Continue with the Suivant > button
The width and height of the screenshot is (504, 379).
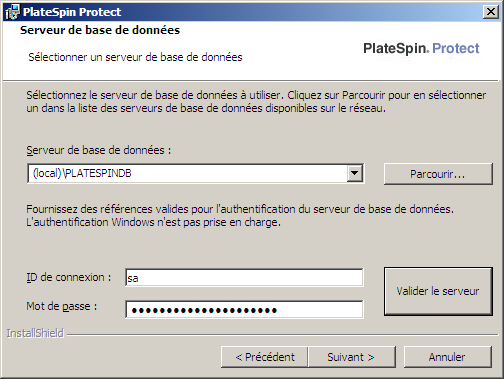tap(352, 357)
